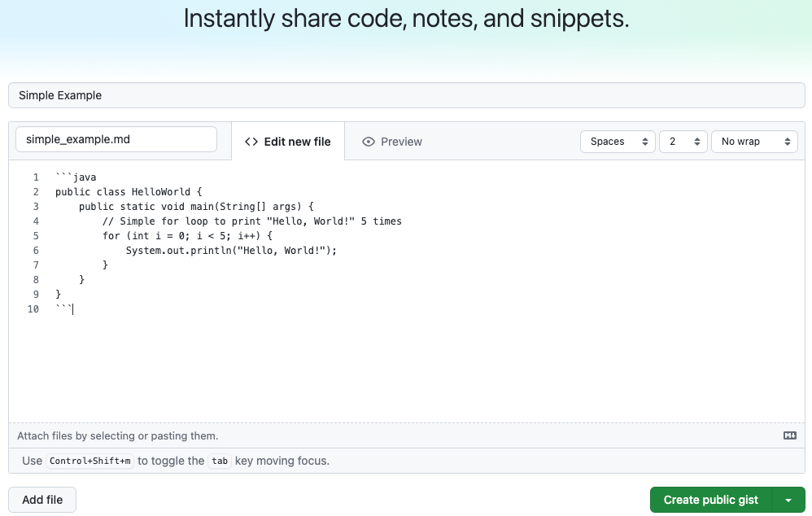This screenshot has height=516, width=812.
Task: Open the indent size 2 dropdown
Action: [x=683, y=142]
